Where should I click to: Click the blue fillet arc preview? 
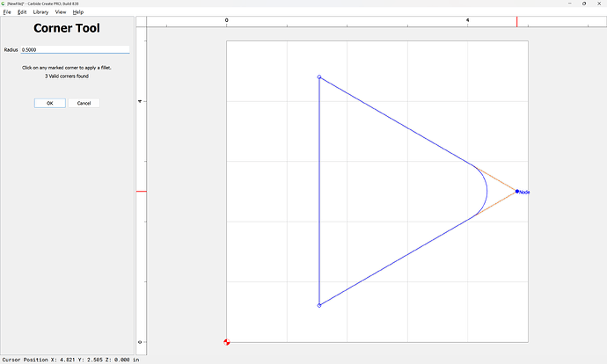click(486, 191)
